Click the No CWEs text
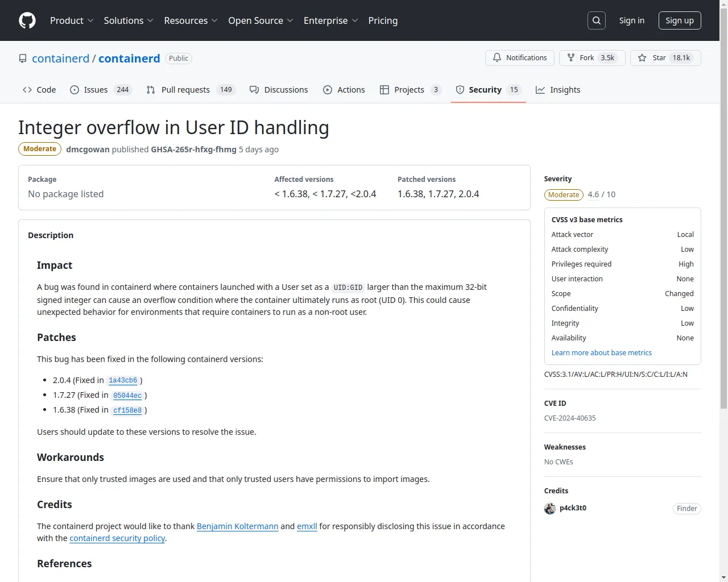 (559, 462)
